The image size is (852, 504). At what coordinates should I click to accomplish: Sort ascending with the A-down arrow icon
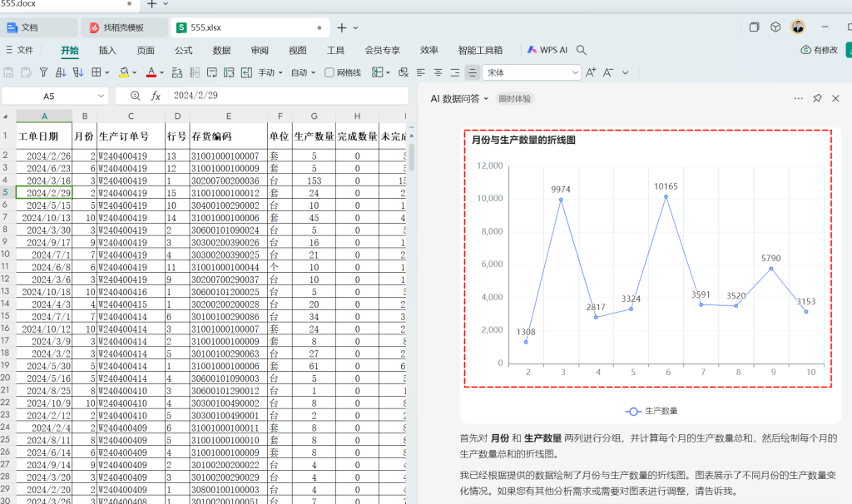coord(61,72)
